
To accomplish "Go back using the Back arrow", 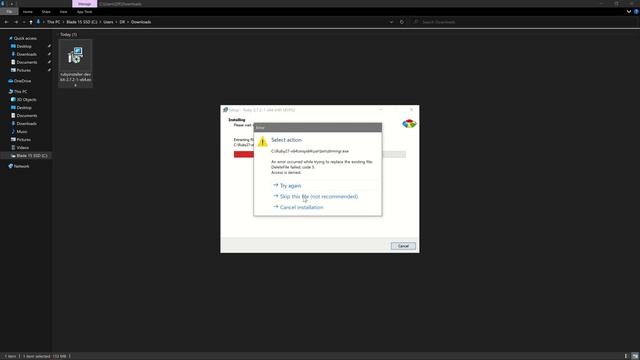I will pyautogui.click(x=7, y=22).
